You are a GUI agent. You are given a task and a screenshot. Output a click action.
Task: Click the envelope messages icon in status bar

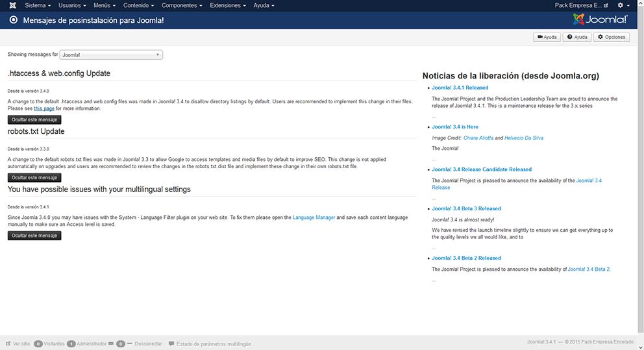pos(111,344)
